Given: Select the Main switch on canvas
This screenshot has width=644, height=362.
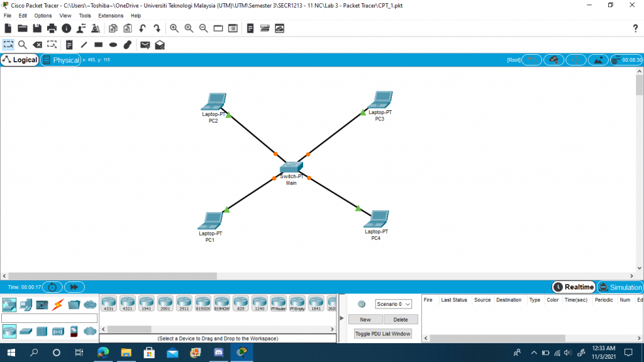Looking at the screenshot, I should 291,167.
